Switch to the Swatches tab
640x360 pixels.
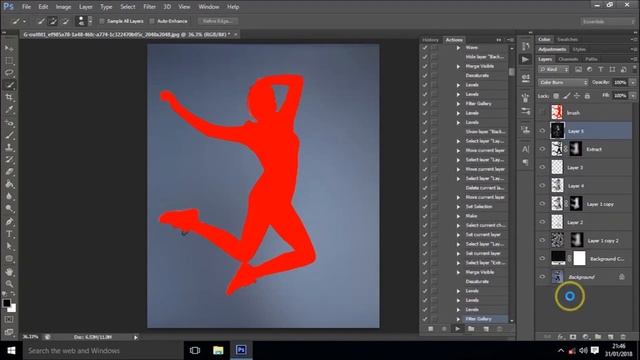(x=567, y=40)
